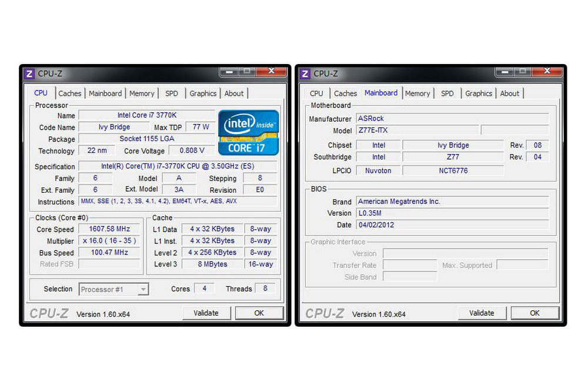Click the empty Side Band field
Screen dimensions: 588x392
410,277
